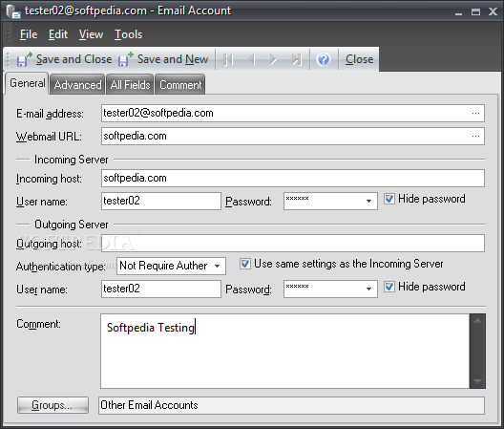504x429 pixels.
Task: Maximize the Email Account window
Action: (475, 12)
